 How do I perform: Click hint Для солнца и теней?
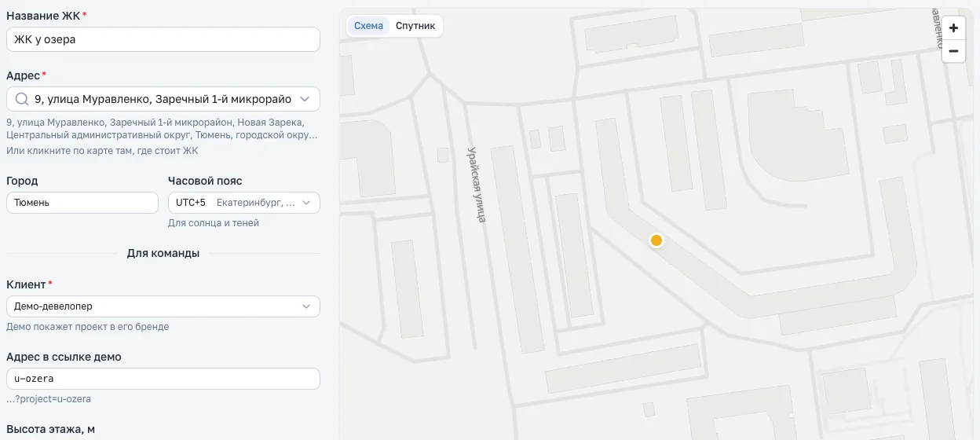pos(214,223)
